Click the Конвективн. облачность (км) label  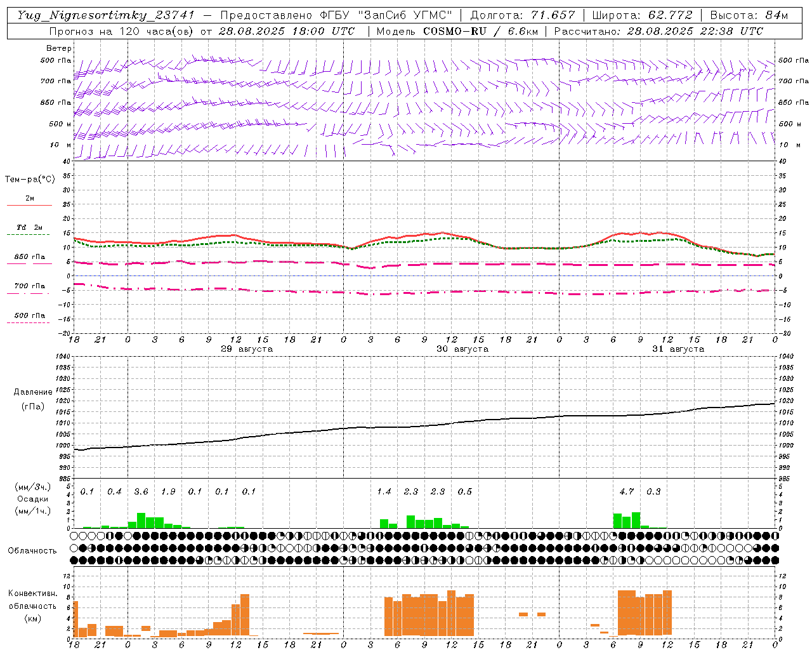[x=33, y=606]
